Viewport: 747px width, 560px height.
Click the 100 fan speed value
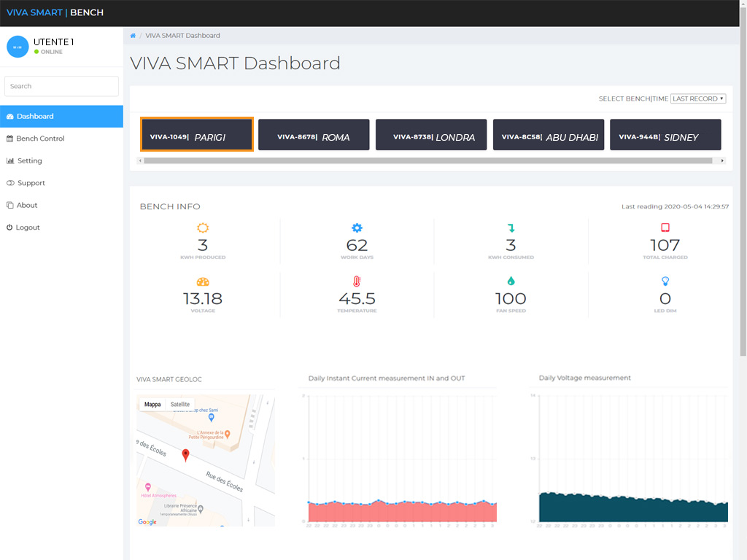pos(511,298)
